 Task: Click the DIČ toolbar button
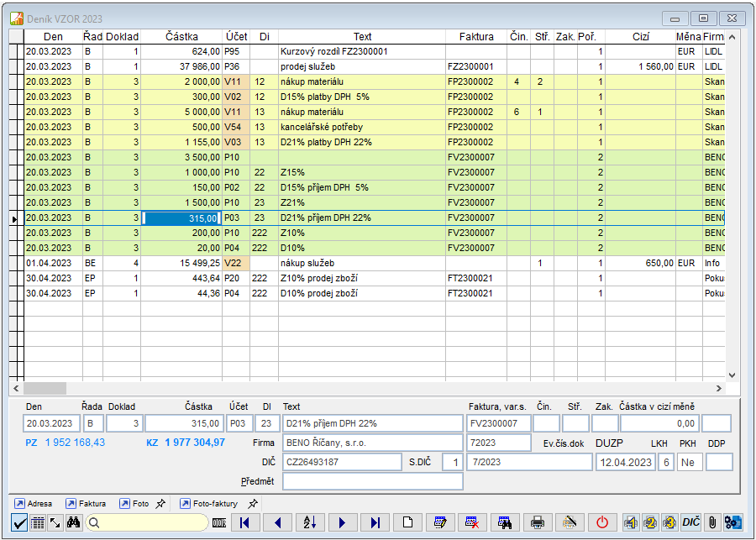point(690,522)
